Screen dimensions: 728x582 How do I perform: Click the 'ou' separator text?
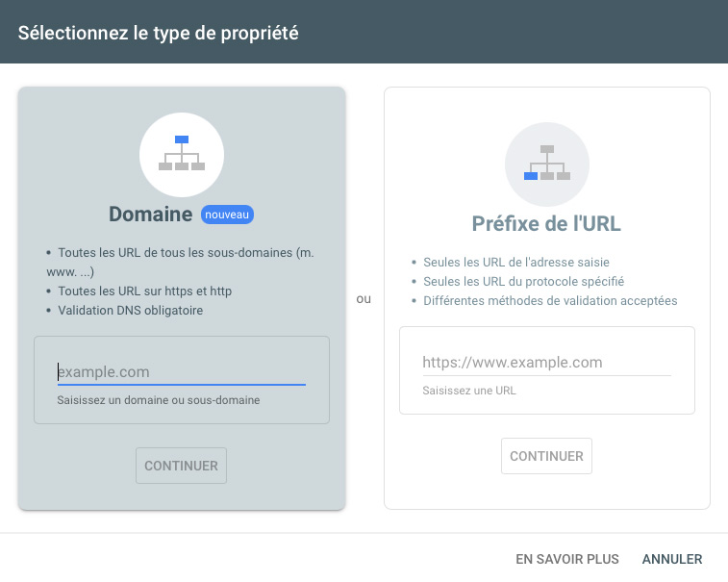(364, 299)
